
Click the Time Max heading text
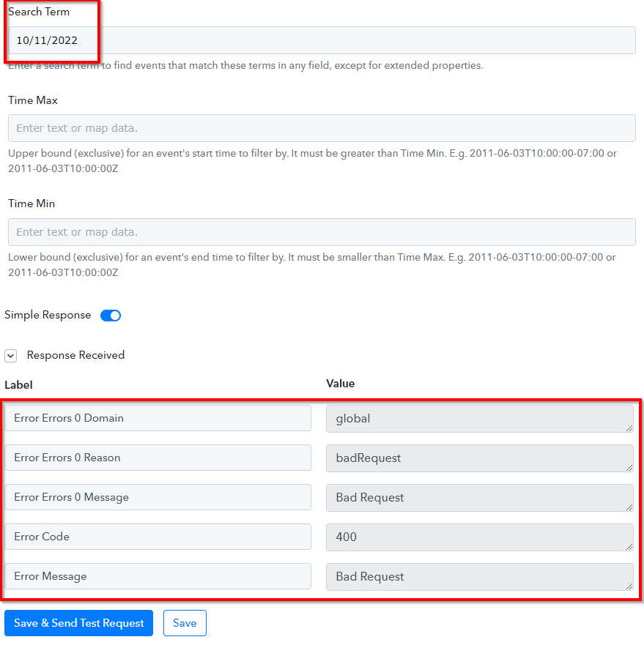33,100
